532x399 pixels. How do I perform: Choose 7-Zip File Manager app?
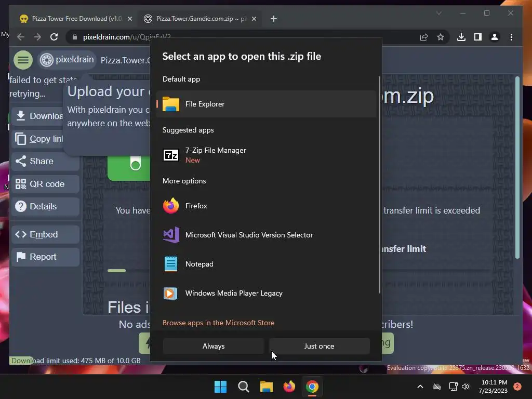coord(266,155)
